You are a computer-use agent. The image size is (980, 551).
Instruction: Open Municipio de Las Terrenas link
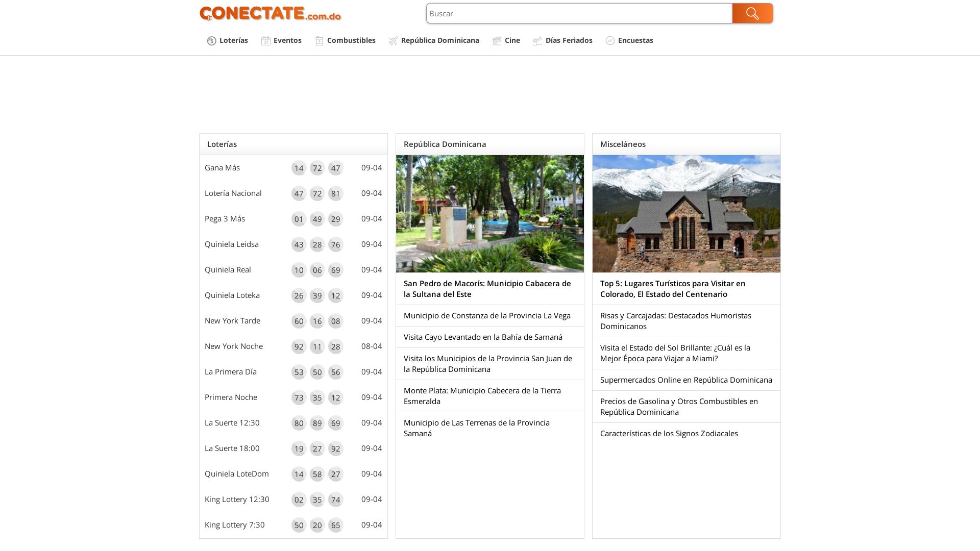pyautogui.click(x=477, y=428)
